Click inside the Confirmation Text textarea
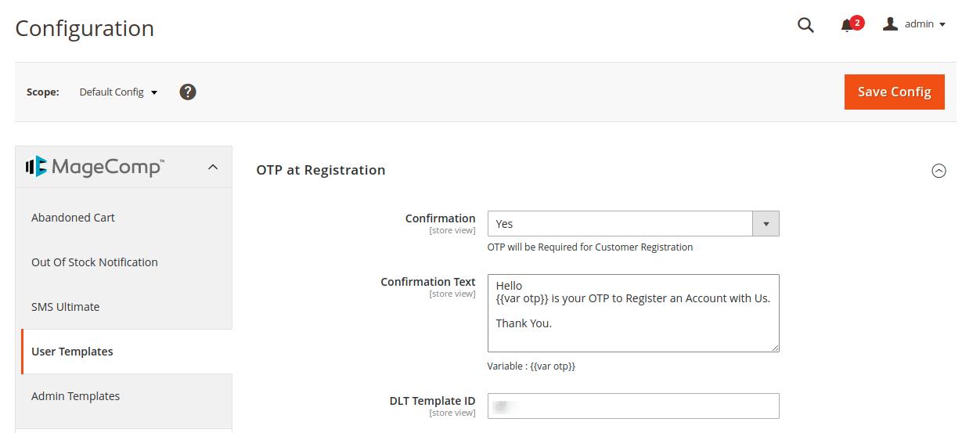Image resolution: width=980 pixels, height=433 pixels. (x=633, y=313)
